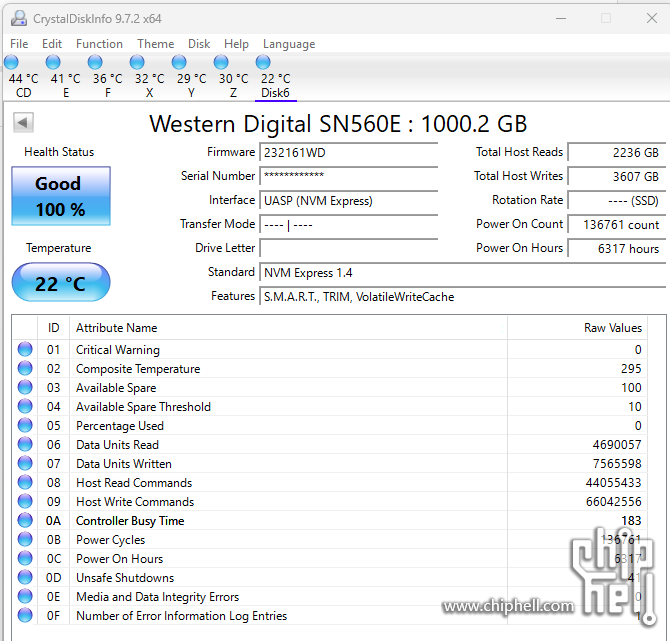Viewport: 670px width, 641px height.
Task: Click status icon of Unsafe Shutdowns row
Action: coord(25,577)
